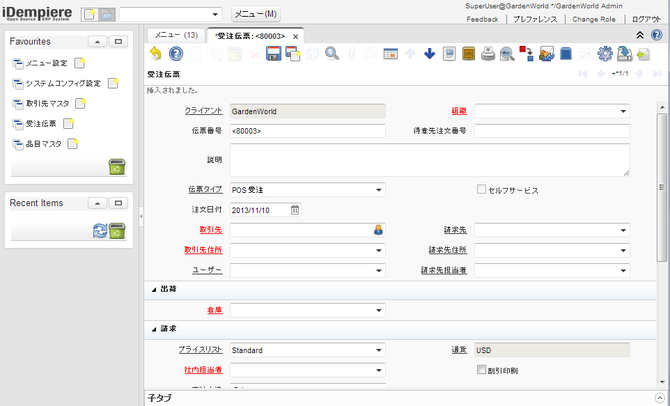Click the ログアウト link
The height and width of the screenshot is (406, 670).
[x=639, y=18]
